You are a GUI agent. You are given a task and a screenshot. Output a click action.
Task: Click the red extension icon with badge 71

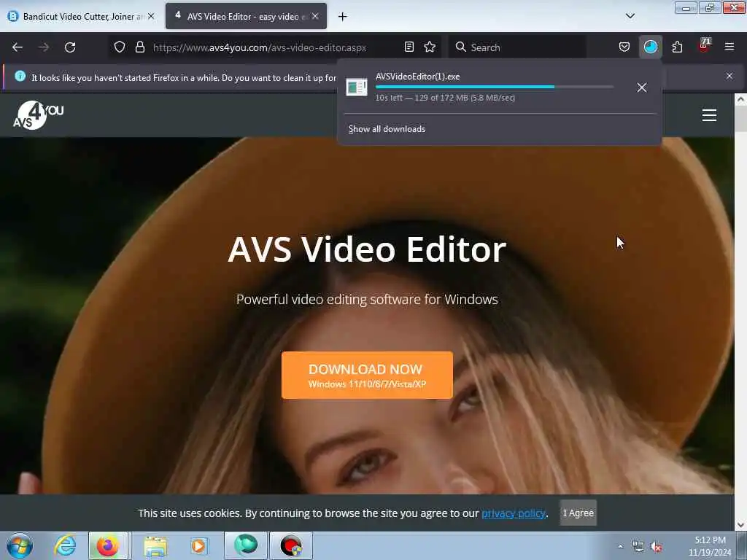click(x=704, y=46)
